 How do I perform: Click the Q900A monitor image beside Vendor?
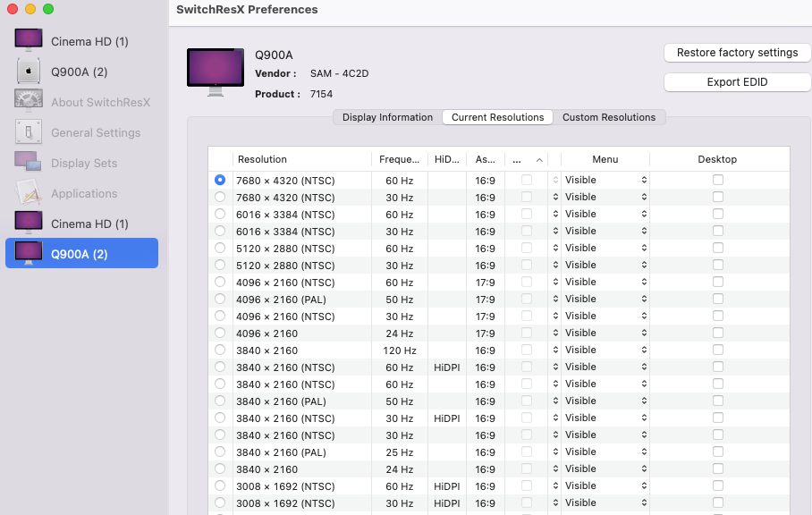pos(216,72)
